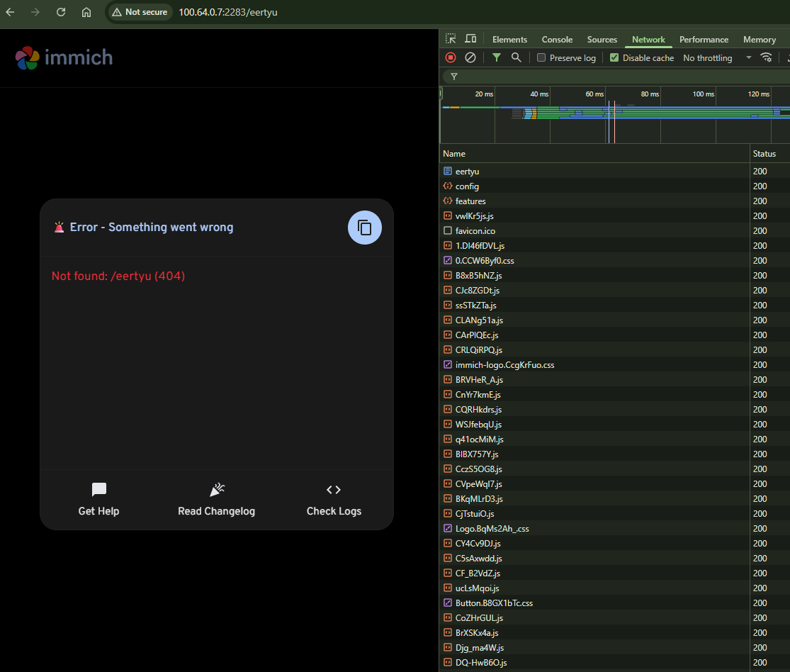Screen dimensions: 790x672
Task: Clear the network log icon
Action: tap(470, 57)
